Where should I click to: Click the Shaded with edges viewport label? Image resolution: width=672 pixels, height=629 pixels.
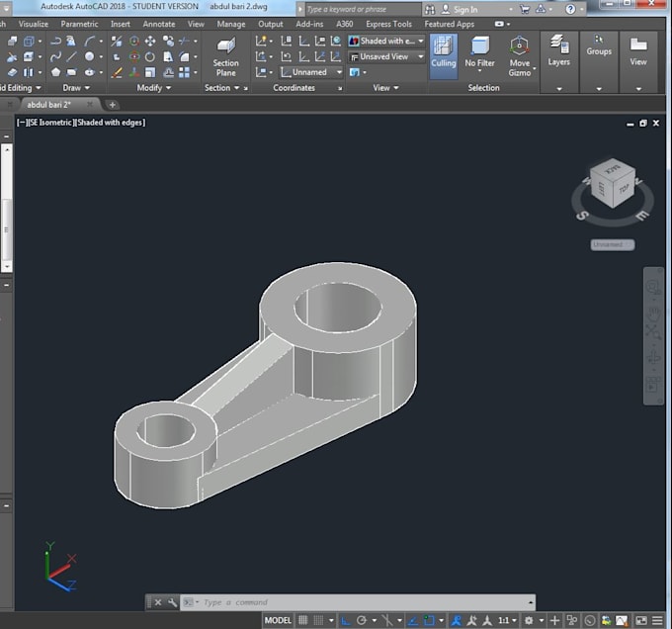point(110,123)
